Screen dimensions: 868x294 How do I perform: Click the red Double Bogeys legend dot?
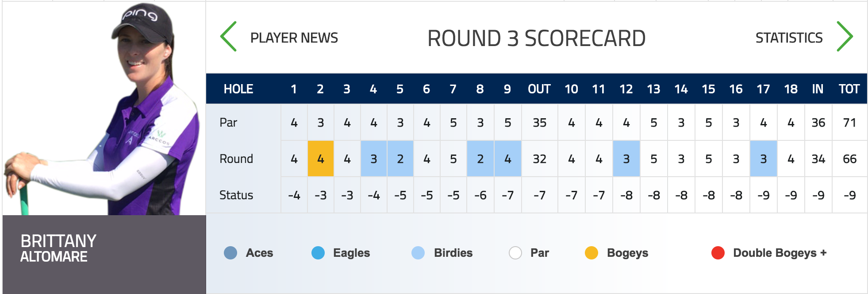coord(718,253)
